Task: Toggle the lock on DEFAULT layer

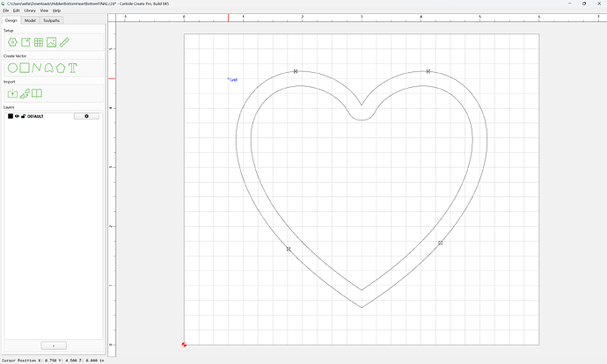Action: coord(23,116)
